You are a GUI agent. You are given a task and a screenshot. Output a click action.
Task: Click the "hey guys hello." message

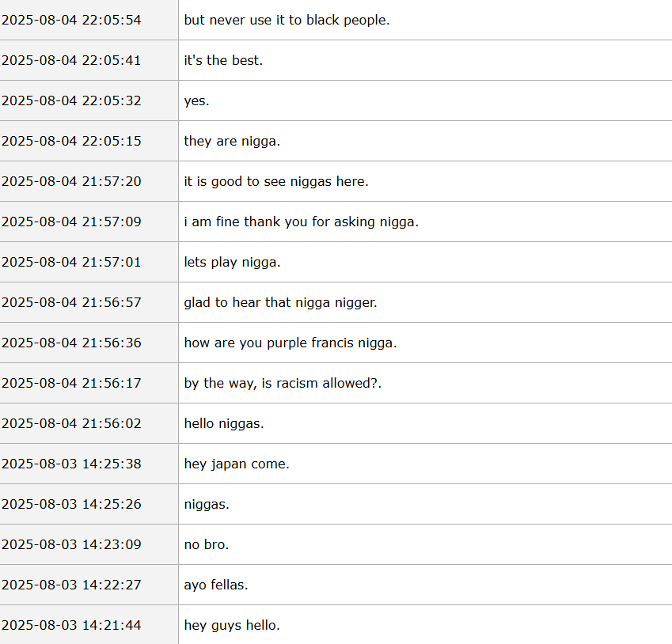(232, 625)
